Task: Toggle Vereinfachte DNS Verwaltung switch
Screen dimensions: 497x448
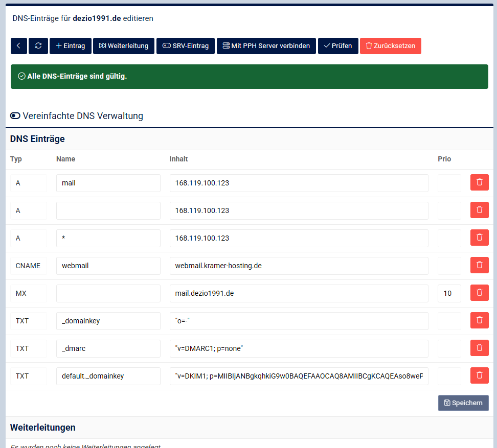Action: pyautogui.click(x=15, y=116)
